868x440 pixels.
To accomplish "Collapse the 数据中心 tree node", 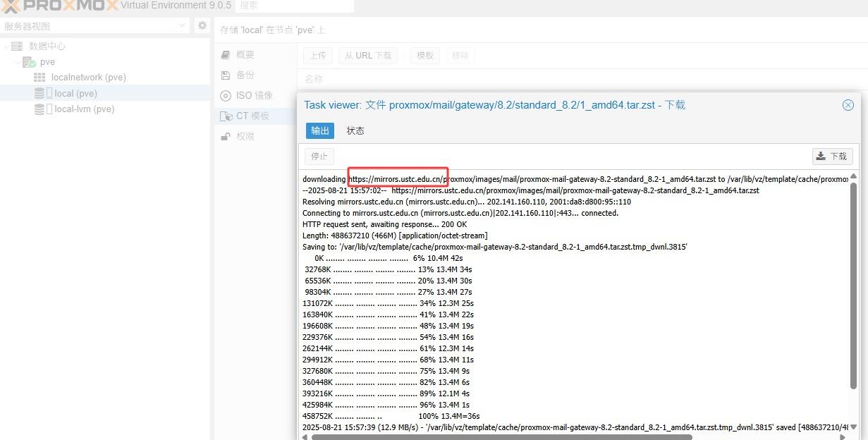I will 6,47.
